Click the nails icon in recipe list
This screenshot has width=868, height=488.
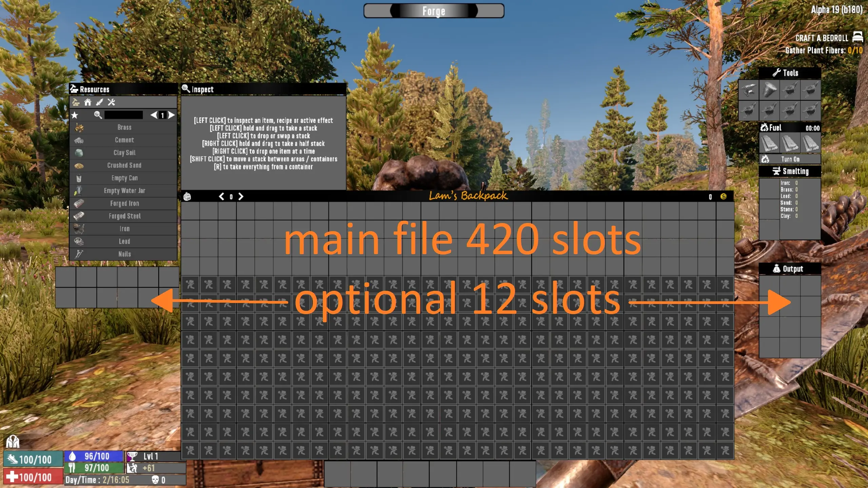(79, 254)
